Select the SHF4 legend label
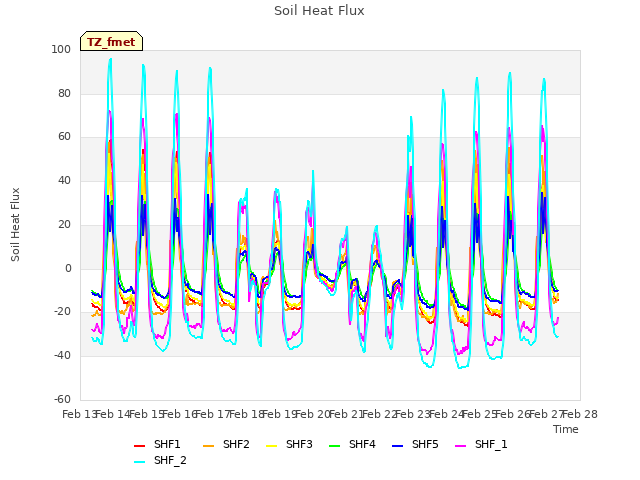 coord(362,444)
